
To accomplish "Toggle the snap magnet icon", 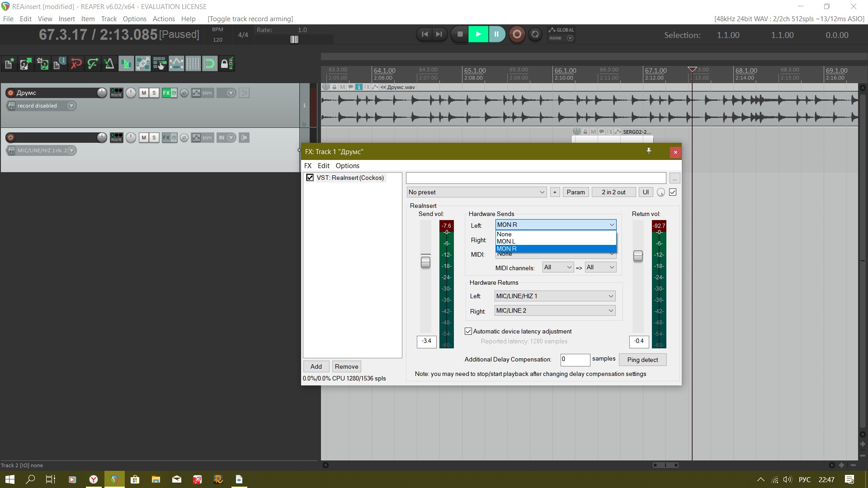I will 210,64.
